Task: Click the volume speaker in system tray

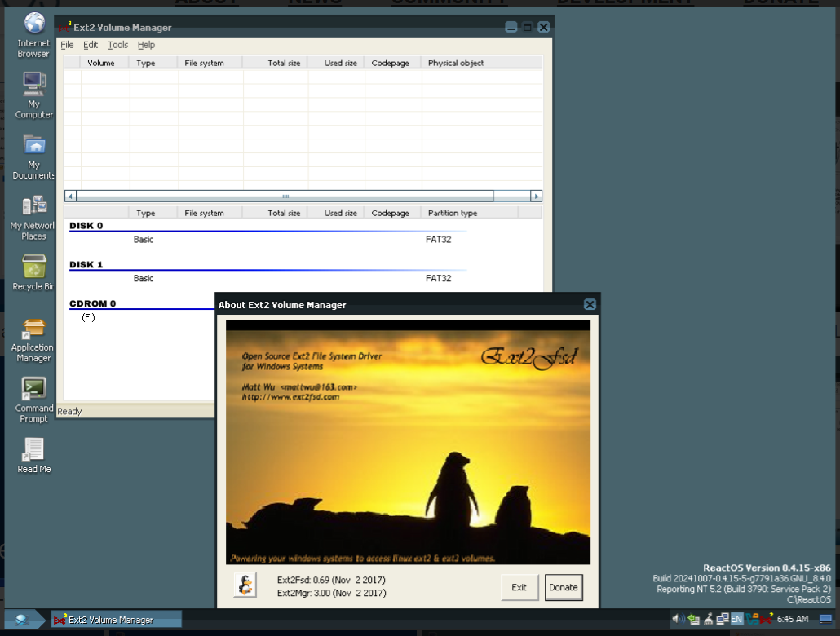Action: 677,619
